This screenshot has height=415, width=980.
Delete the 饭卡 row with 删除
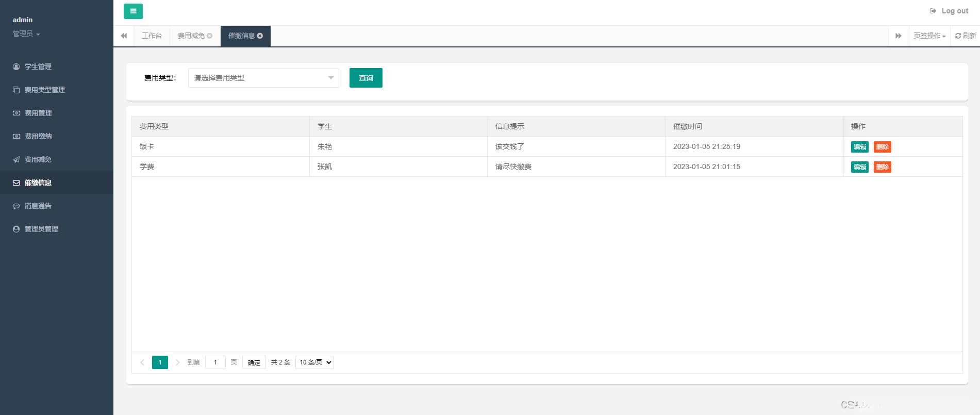click(883, 147)
